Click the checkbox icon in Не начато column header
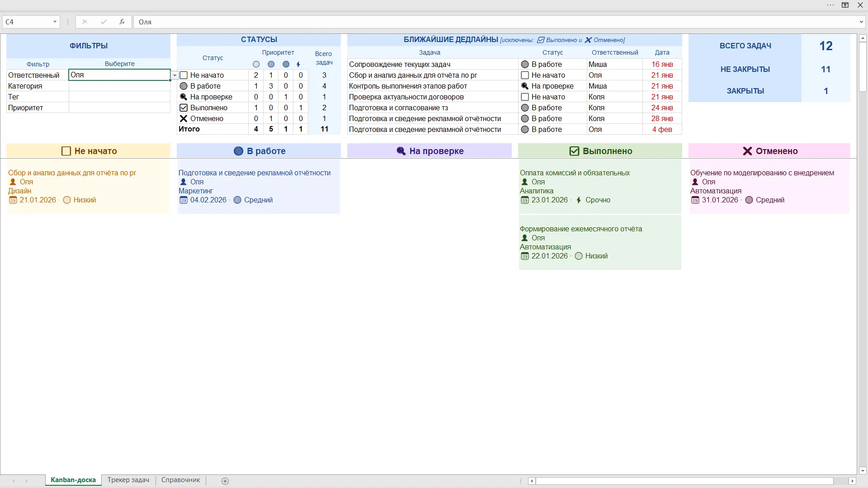868x488 pixels. click(66, 151)
